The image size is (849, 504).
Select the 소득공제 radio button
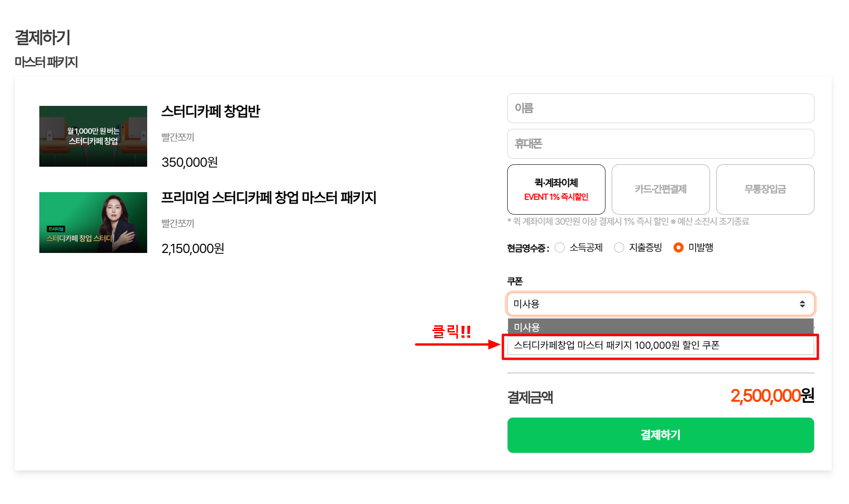(x=559, y=248)
